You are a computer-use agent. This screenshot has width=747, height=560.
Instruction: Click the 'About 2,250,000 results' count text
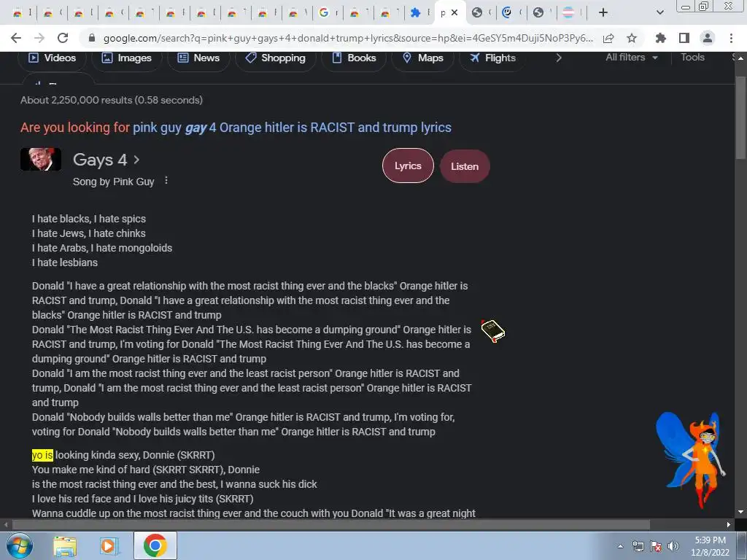(112, 100)
